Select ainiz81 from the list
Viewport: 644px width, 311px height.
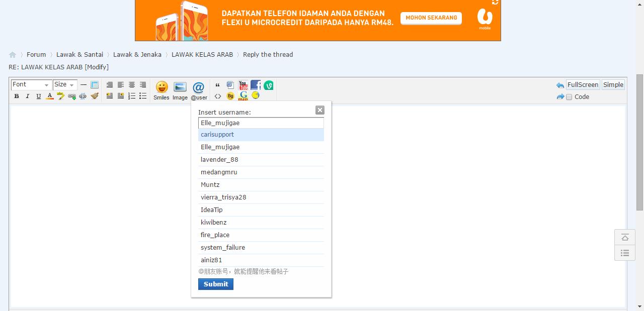261,260
